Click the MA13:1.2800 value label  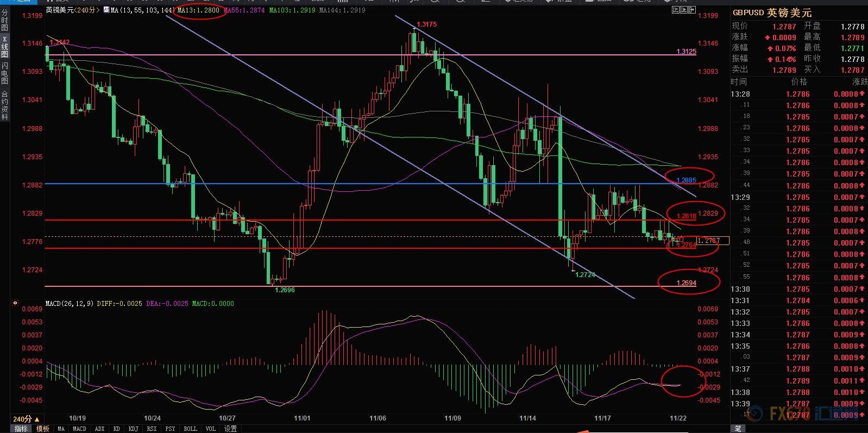(199, 10)
